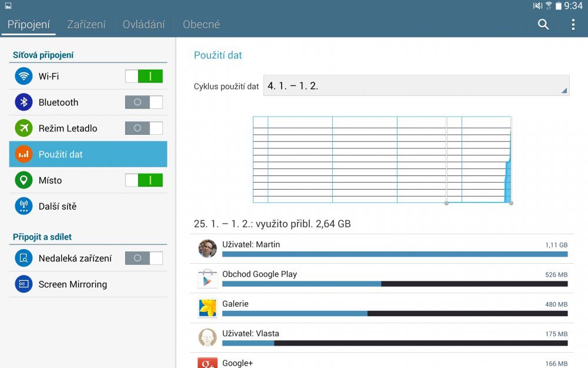
Task: Select the Režim Letadlo airplane icon
Action: (24, 128)
